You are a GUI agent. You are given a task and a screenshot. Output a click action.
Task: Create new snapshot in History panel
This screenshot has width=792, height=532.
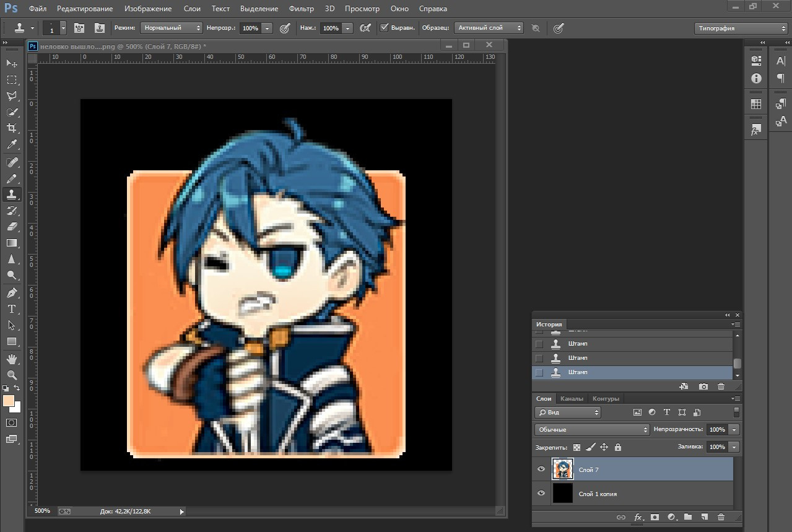click(x=703, y=386)
